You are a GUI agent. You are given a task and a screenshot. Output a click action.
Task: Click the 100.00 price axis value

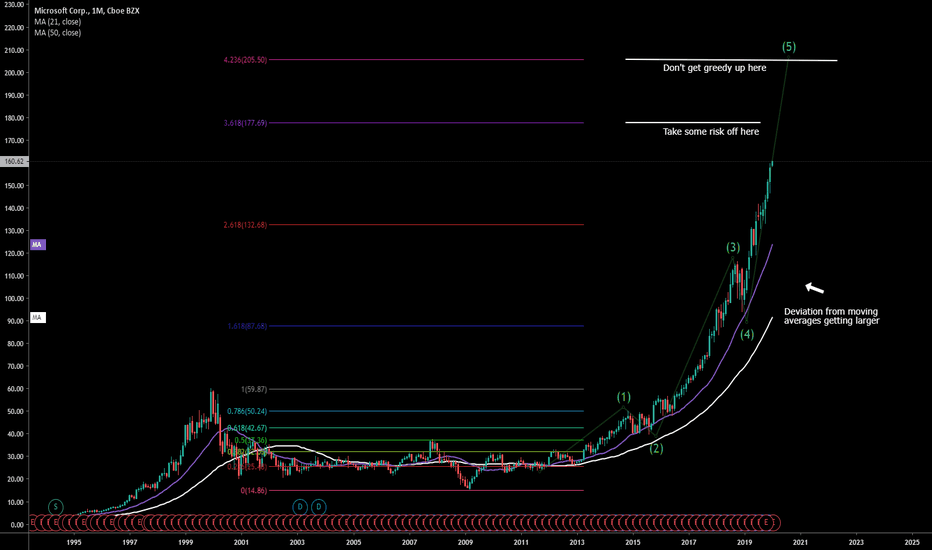[x=14, y=298]
